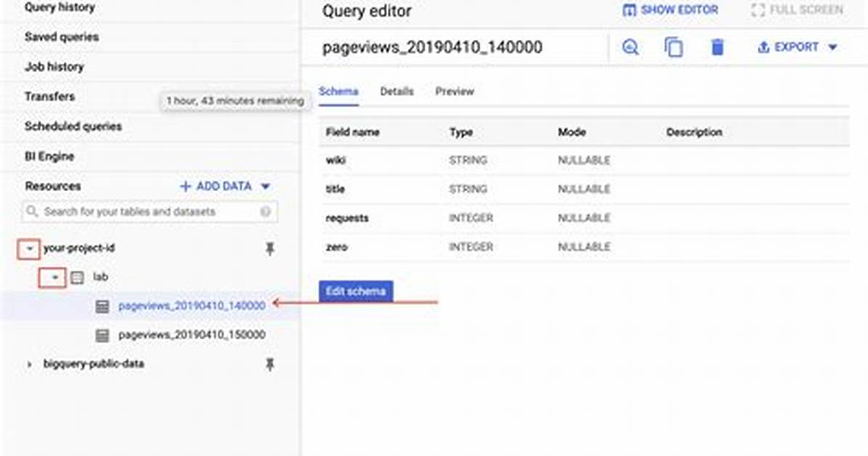Switch to the Preview tab

[454, 91]
